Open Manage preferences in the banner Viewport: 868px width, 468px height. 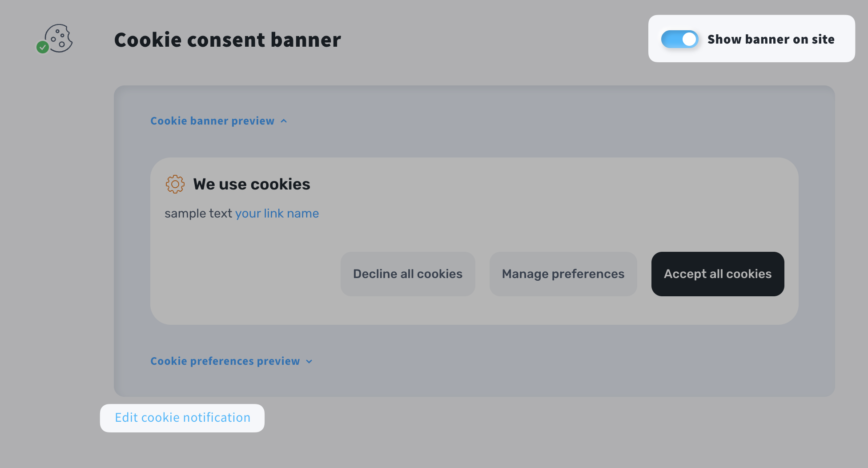pos(563,274)
